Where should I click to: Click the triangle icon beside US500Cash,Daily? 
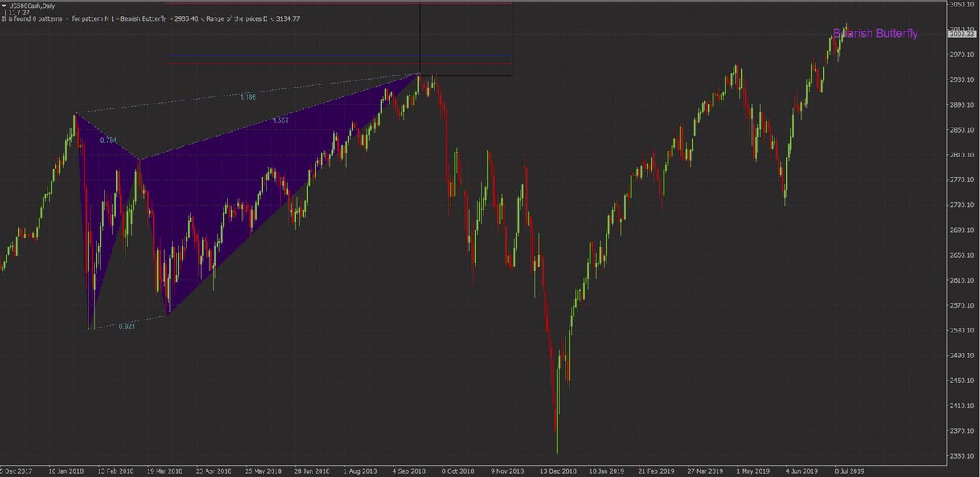pyautogui.click(x=4, y=5)
